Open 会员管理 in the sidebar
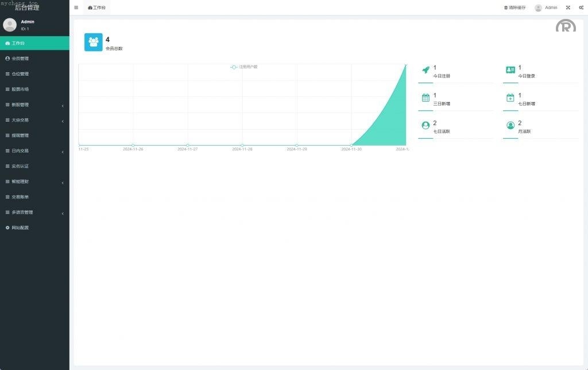Image resolution: width=588 pixels, height=370 pixels. coord(20,59)
